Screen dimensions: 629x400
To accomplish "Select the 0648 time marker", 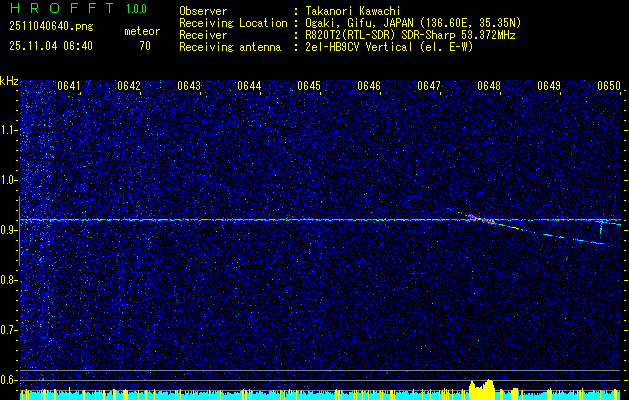I will click(x=489, y=87).
